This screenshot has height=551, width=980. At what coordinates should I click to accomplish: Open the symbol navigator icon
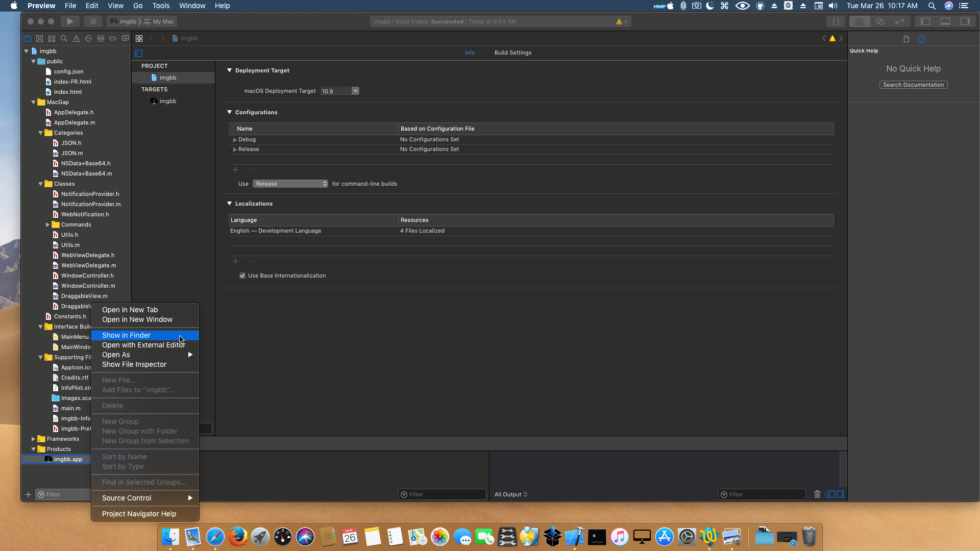[x=52, y=38]
